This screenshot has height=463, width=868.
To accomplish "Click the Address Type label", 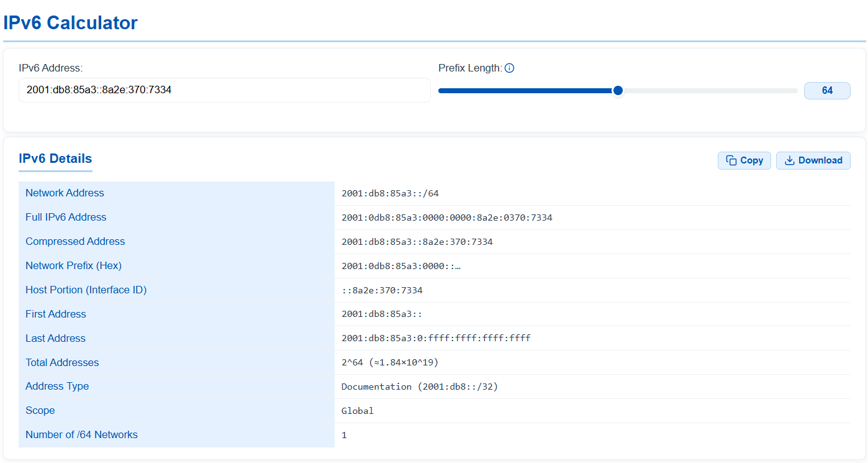I will [x=57, y=387].
